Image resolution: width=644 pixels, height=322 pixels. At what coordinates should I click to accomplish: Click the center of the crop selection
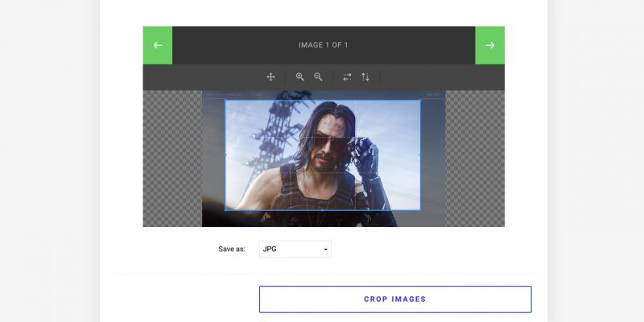(323, 155)
